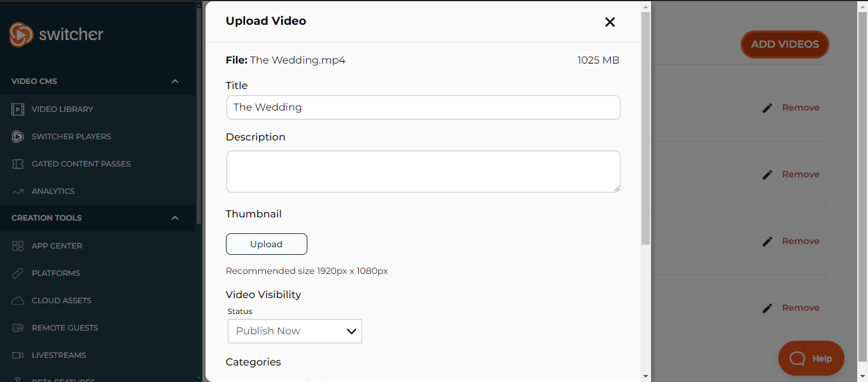
Task: Close the Upload Video dialog
Action: [610, 22]
